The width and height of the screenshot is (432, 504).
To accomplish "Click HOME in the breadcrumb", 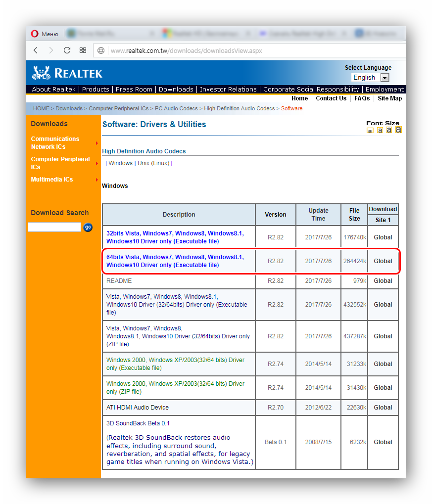I will coord(41,109).
